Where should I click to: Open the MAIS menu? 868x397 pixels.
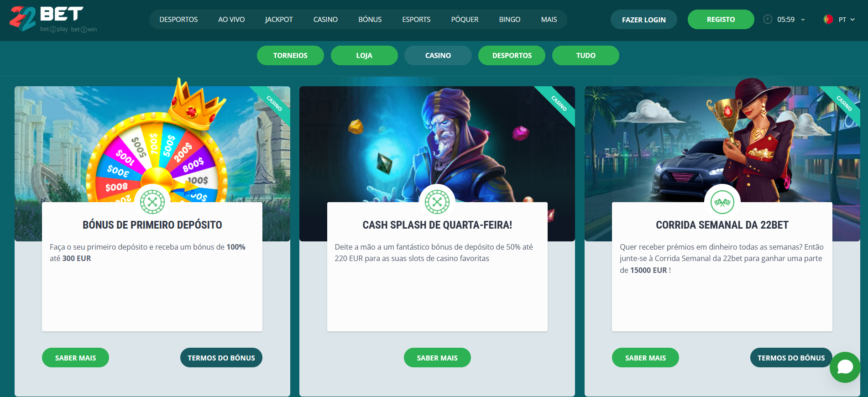[x=549, y=20]
